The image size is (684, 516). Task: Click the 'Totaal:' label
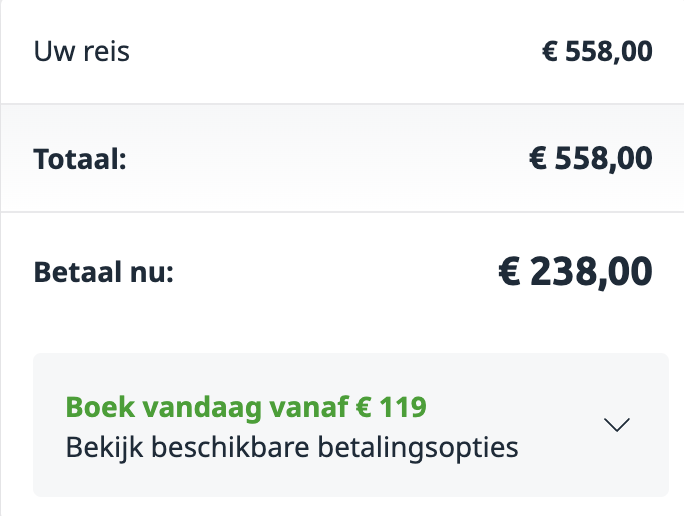80,159
